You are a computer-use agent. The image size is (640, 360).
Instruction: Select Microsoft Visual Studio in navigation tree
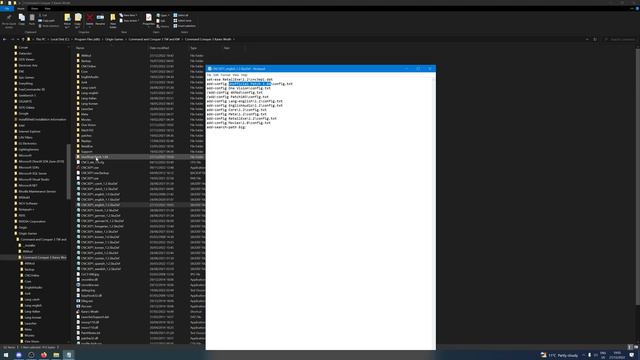coord(34,180)
